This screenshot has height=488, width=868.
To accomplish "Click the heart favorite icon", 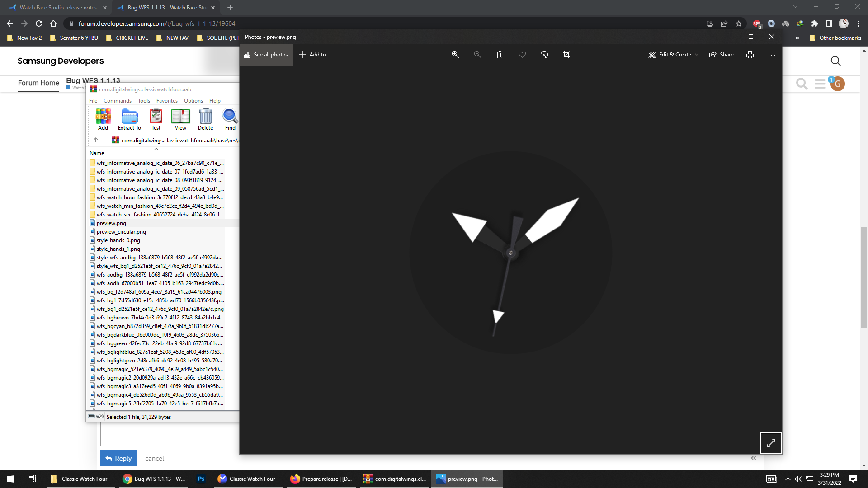I will point(522,55).
